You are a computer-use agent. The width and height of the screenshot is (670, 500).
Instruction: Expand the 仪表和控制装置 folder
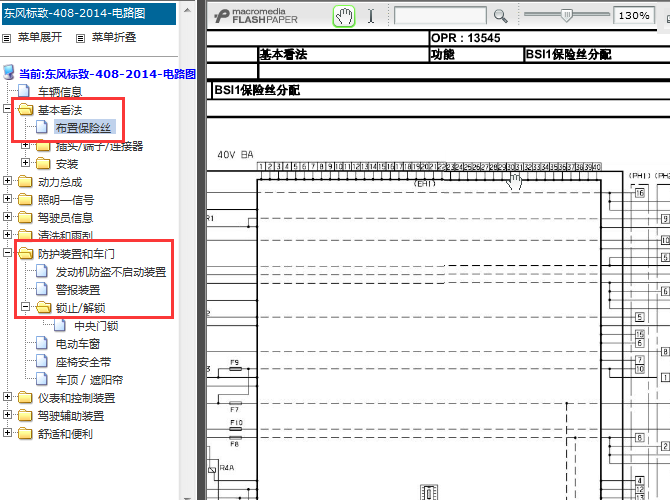coord(7,396)
